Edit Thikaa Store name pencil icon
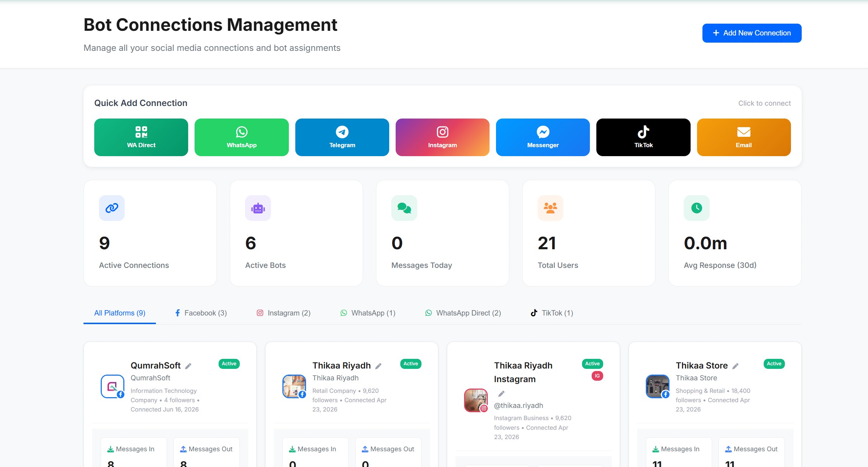The image size is (868, 467). (x=735, y=366)
